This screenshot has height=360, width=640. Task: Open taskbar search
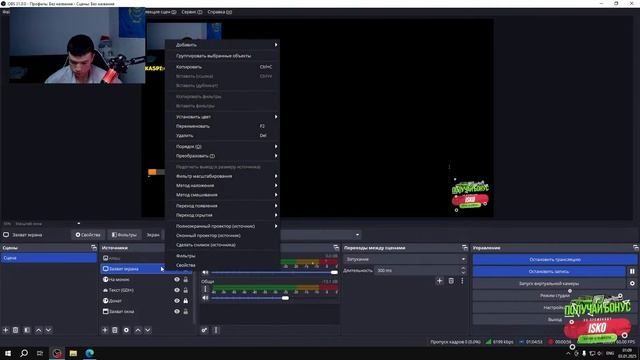click(24, 353)
